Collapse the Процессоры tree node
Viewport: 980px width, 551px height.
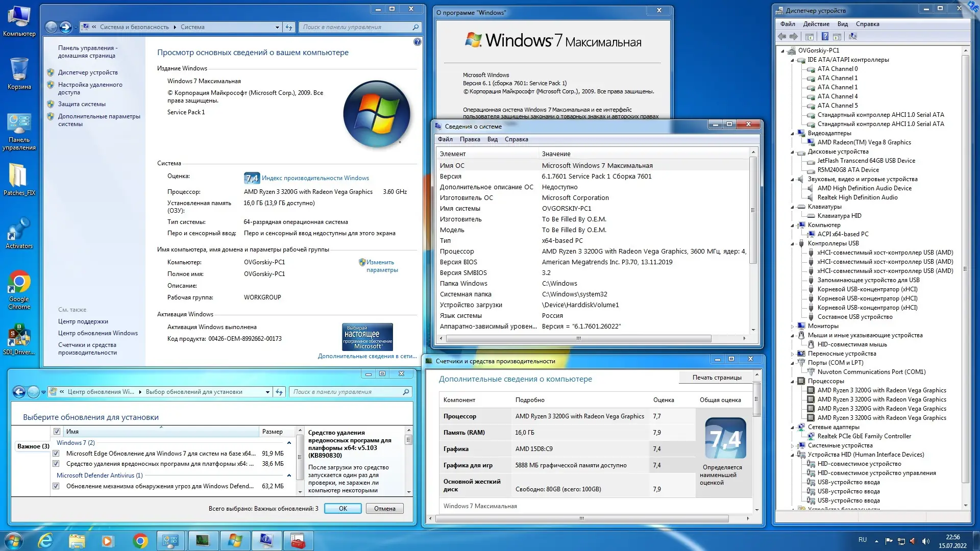pyautogui.click(x=793, y=381)
